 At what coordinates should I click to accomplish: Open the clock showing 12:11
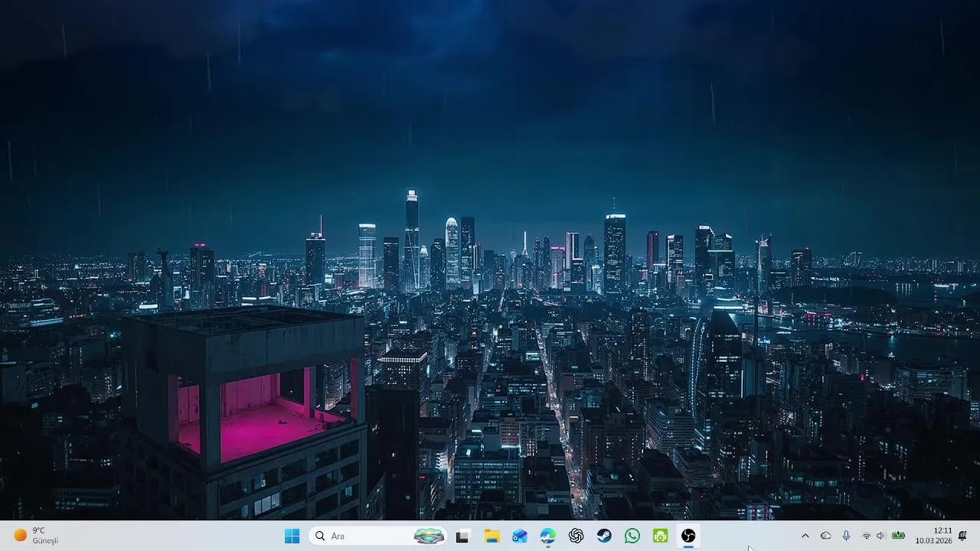(x=933, y=536)
